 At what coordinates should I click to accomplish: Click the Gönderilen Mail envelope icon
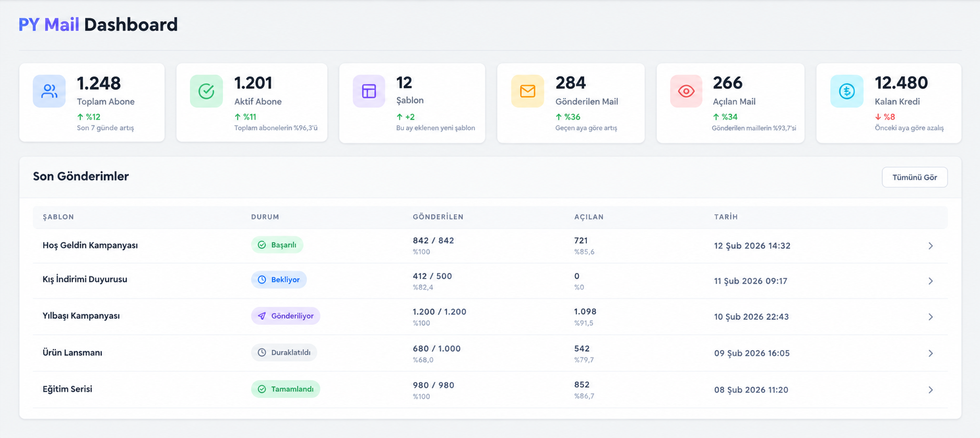pos(527,91)
